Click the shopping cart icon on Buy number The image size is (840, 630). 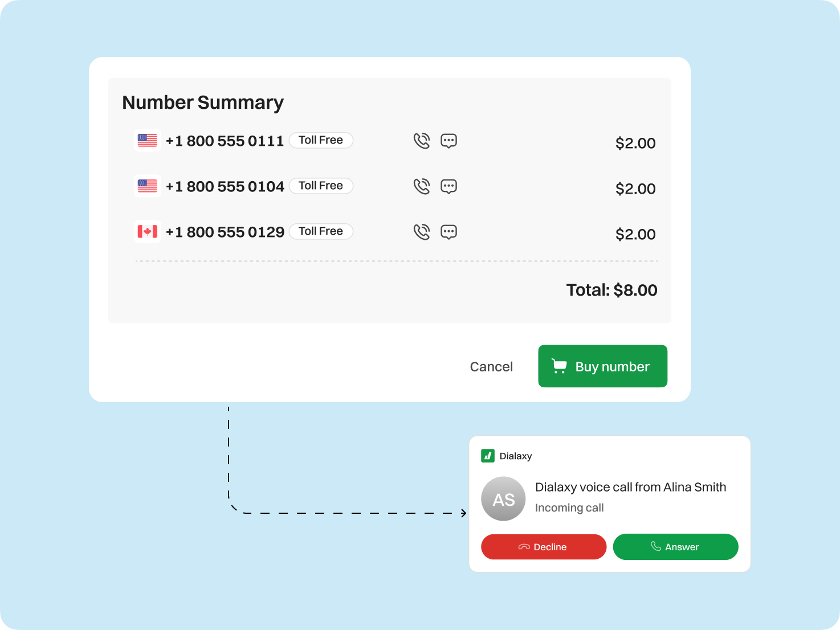pyautogui.click(x=559, y=366)
